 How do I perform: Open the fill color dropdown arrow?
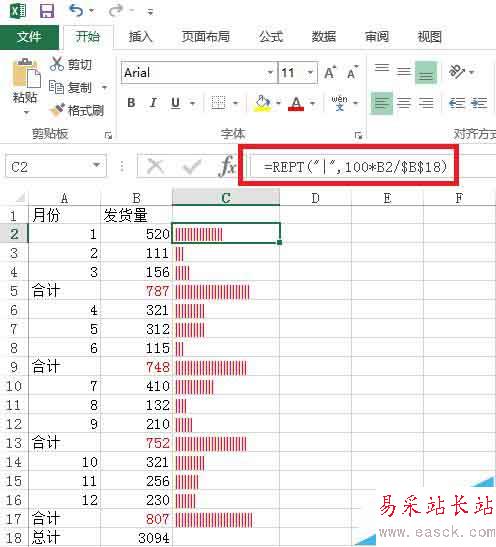(278, 103)
